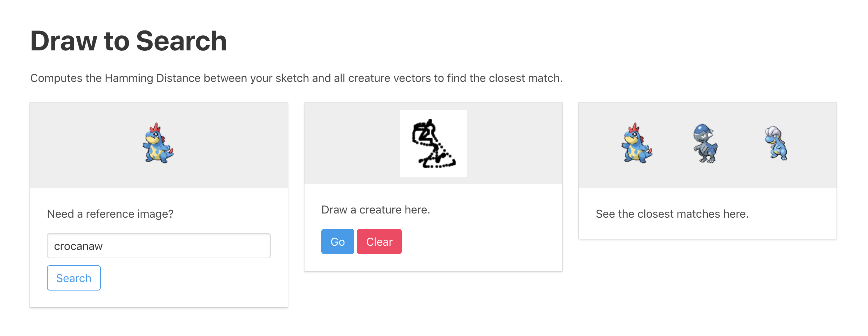Select the dark blue-gray dinosaur match
868x336 pixels.
[705, 143]
